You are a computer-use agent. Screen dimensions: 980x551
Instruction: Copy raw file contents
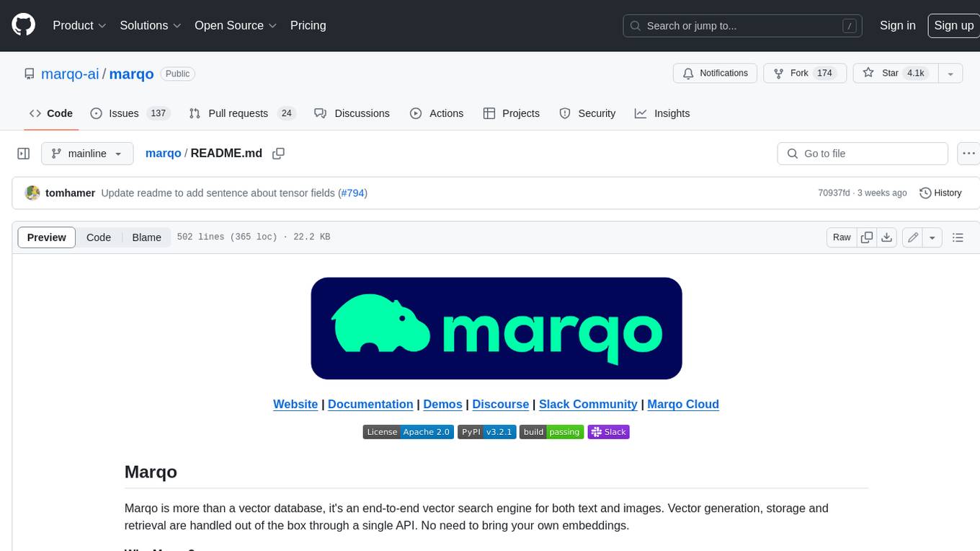click(867, 237)
